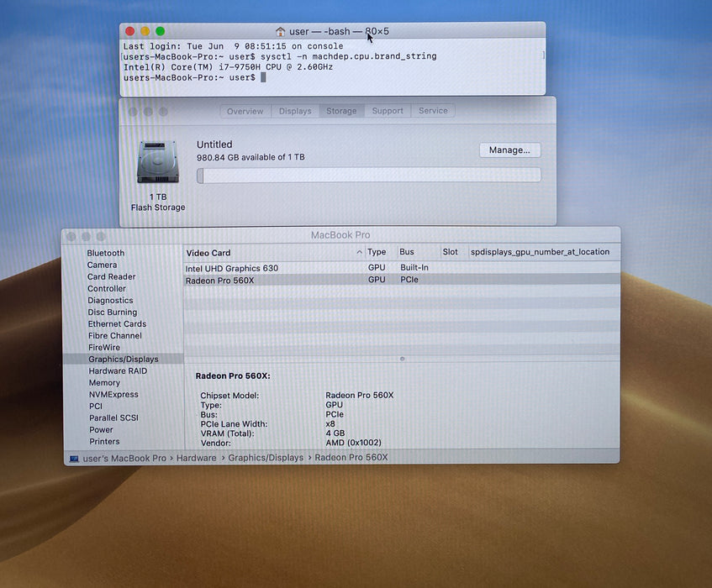The image size is (712, 588).
Task: Select Camera in the sidebar
Action: tap(103, 265)
